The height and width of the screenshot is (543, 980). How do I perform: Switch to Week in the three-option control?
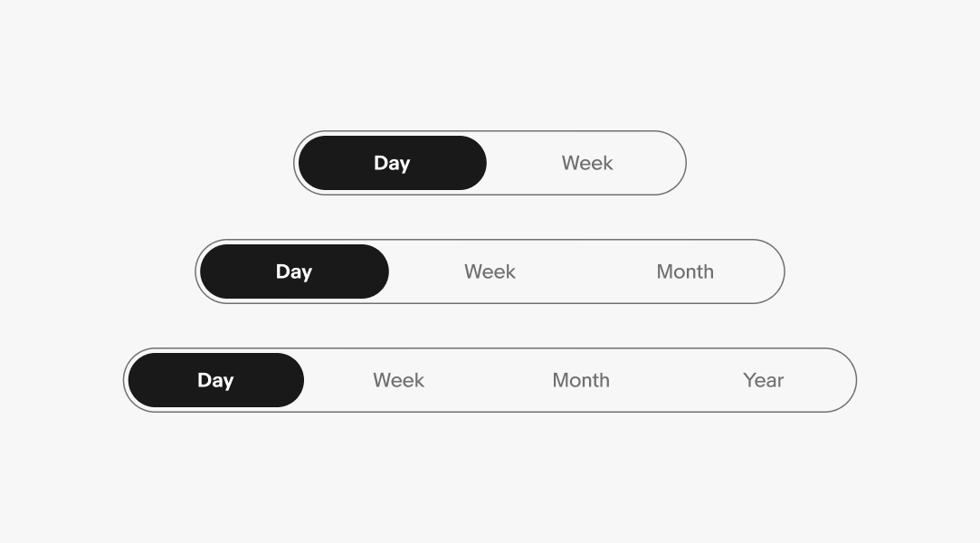pos(490,271)
